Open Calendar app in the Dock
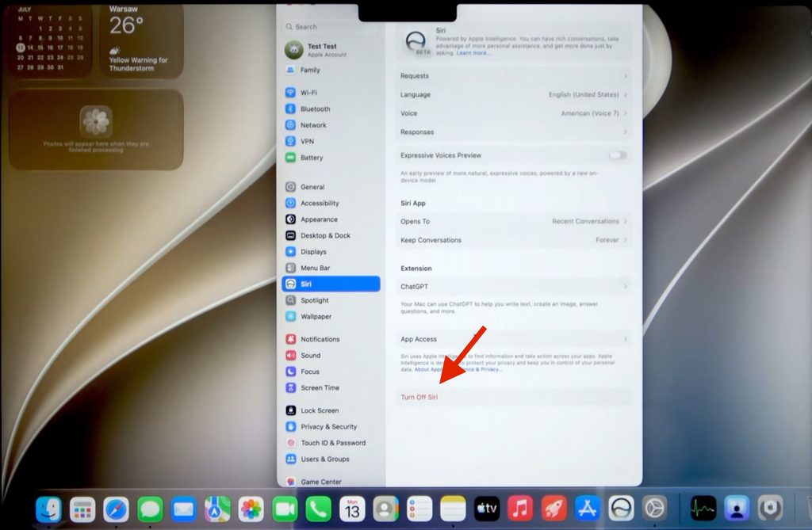 tap(352, 510)
